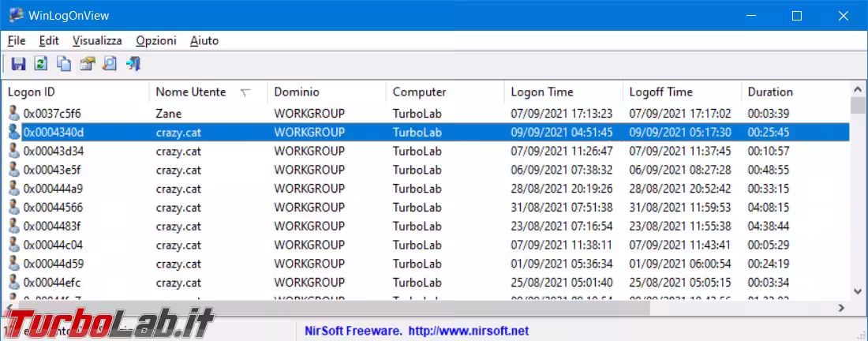868x341 pixels.
Task: Click the Save floppy disk toolbar icon
Action: pos(18,64)
